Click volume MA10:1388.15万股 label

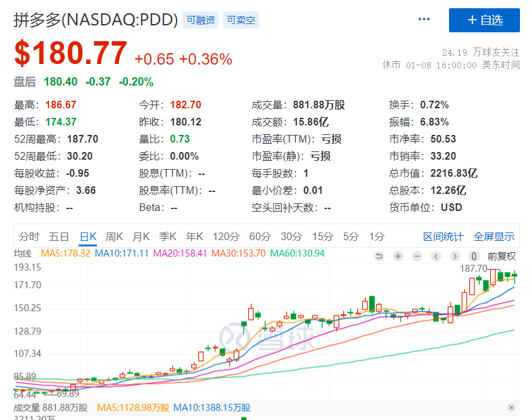pos(212,407)
